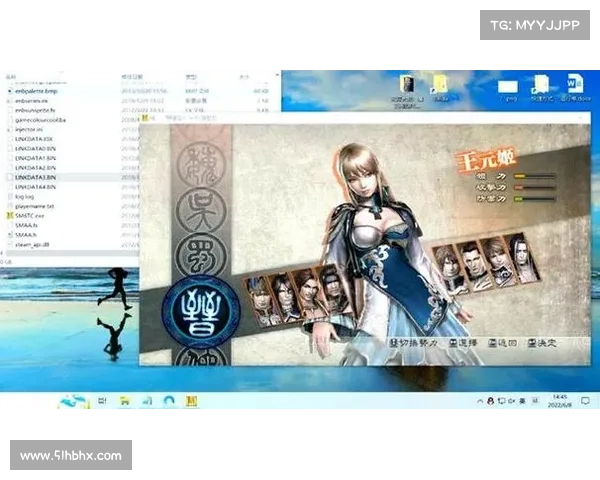Image resolution: width=600 pixels, height=480 pixels.
Task: Select the gamecolourcool file in Explorer
Action: tap(40, 120)
